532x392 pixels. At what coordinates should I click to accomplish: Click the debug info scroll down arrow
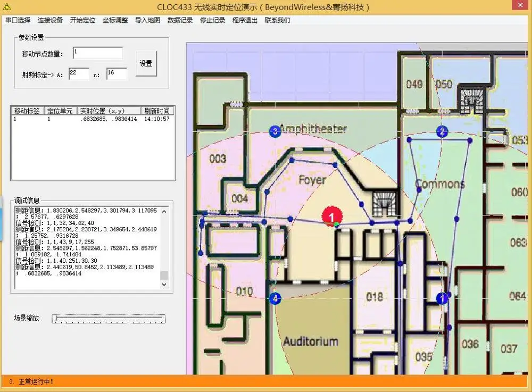point(164,284)
